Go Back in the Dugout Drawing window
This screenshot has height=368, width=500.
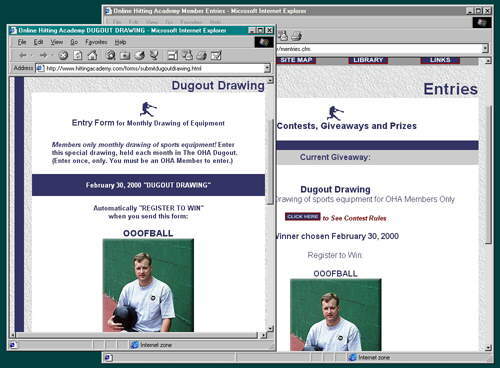22,55
